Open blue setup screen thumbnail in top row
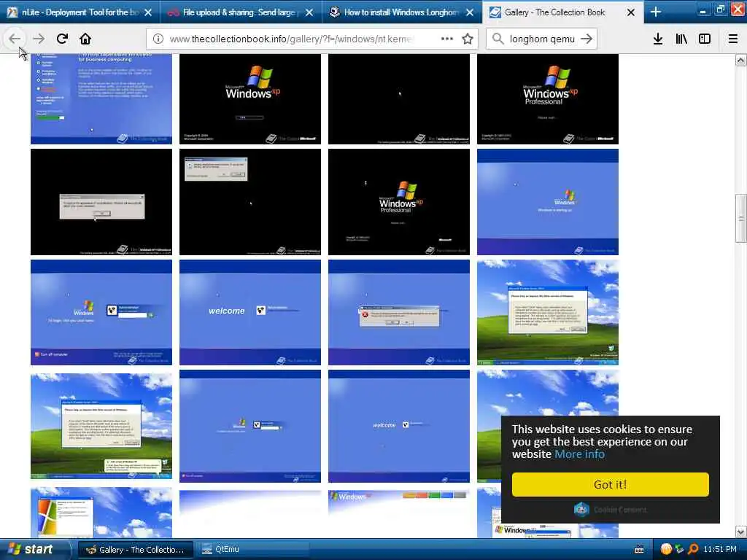The image size is (747, 560). click(x=101, y=99)
